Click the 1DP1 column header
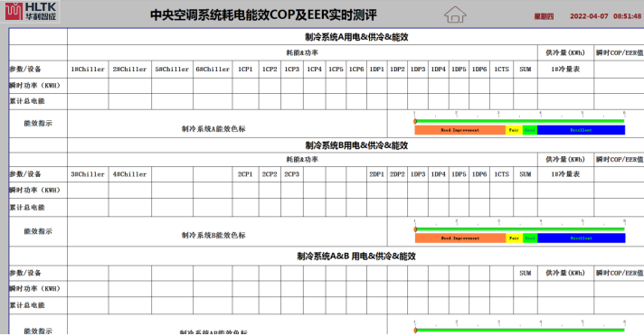The width and height of the screenshot is (644, 336). pos(376,70)
